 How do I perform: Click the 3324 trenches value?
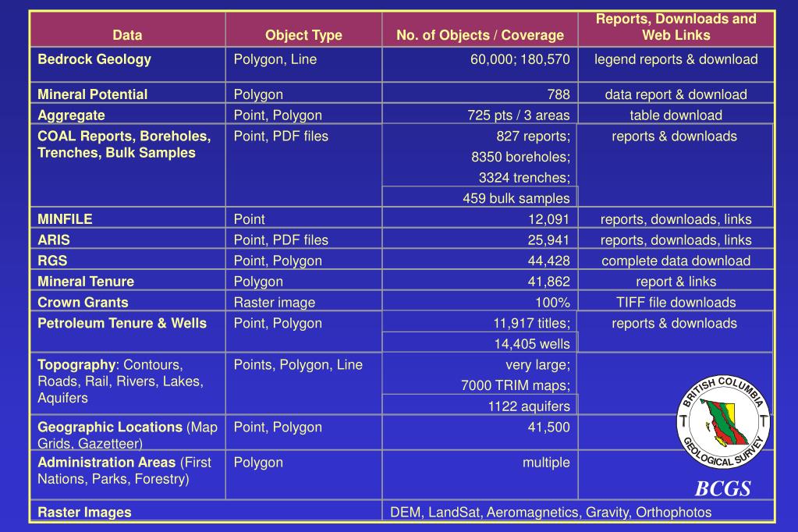click(x=524, y=178)
